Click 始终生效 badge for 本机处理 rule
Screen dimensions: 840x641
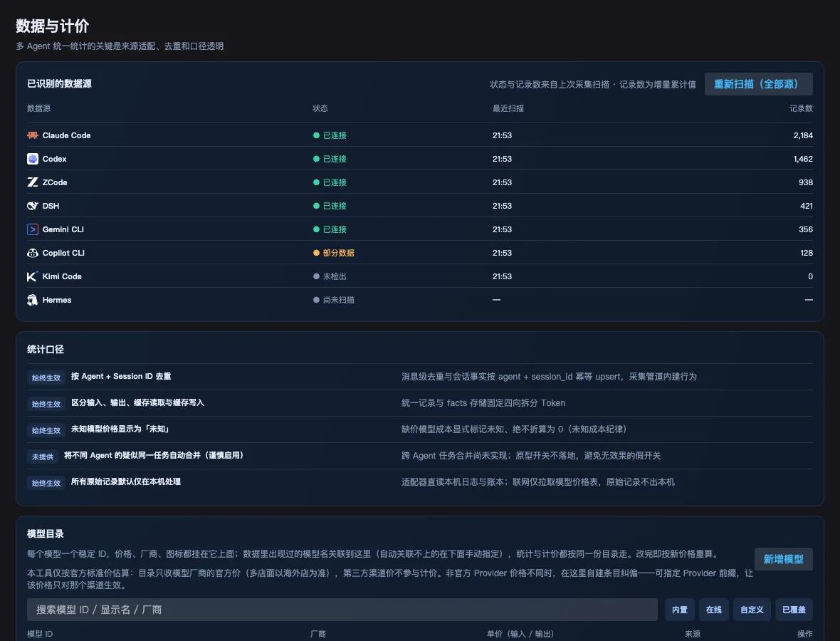(x=46, y=482)
